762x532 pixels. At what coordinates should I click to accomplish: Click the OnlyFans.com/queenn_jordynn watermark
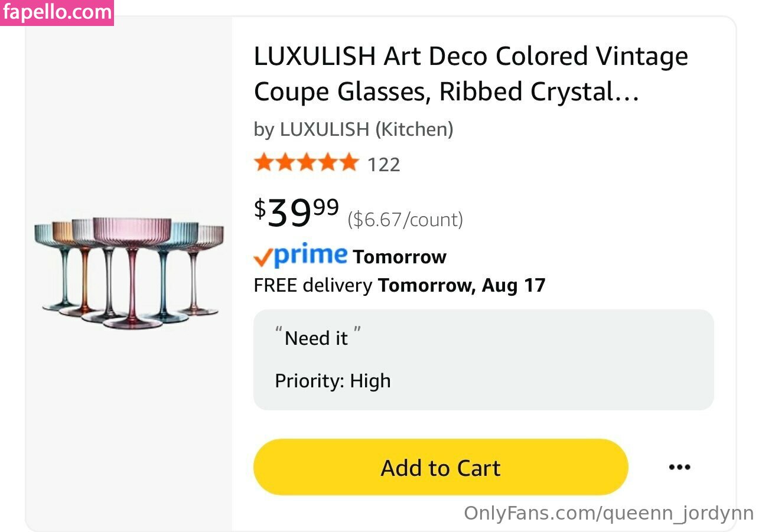pyautogui.click(x=608, y=513)
